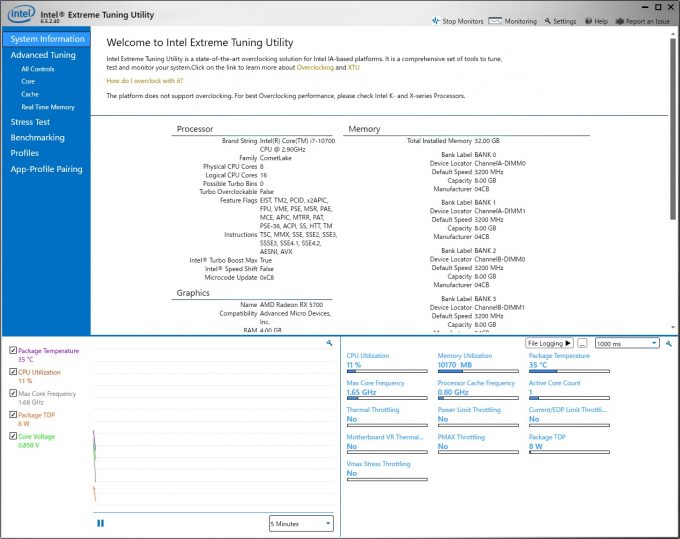Open graph settings via the wrench above the chart
This screenshot has height=539, width=680.
pyautogui.click(x=329, y=343)
